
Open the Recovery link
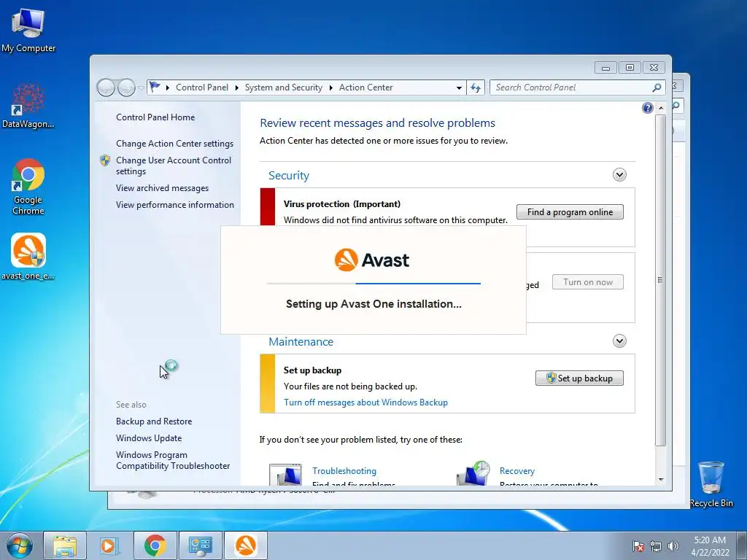[517, 471]
